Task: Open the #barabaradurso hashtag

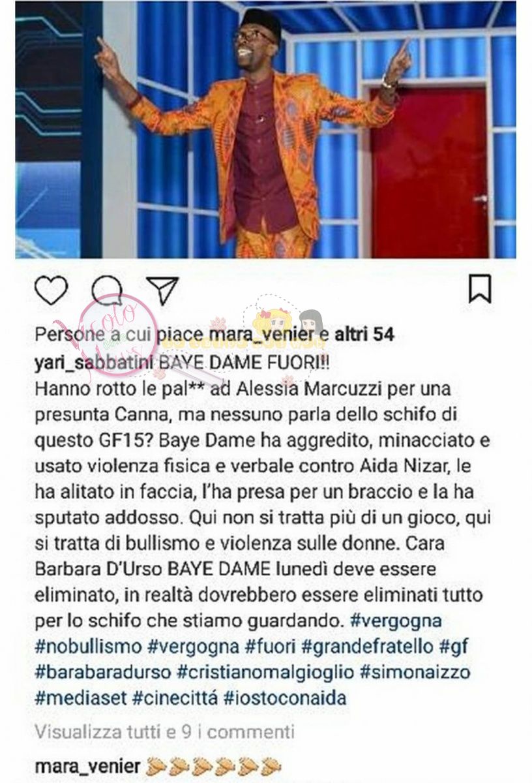Action: point(102,672)
